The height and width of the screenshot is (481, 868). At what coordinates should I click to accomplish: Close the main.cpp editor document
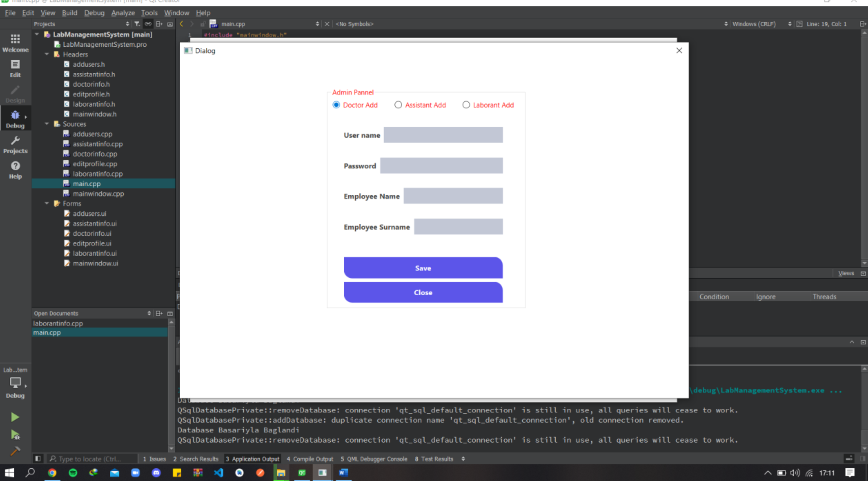(x=327, y=24)
